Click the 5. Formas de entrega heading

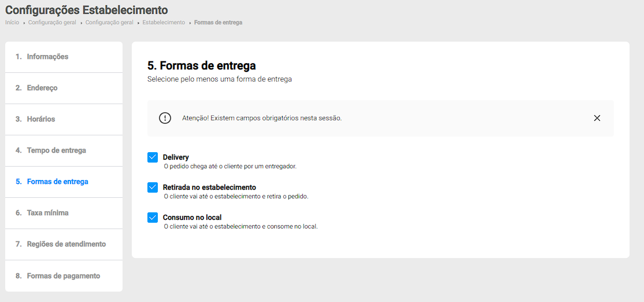click(201, 65)
